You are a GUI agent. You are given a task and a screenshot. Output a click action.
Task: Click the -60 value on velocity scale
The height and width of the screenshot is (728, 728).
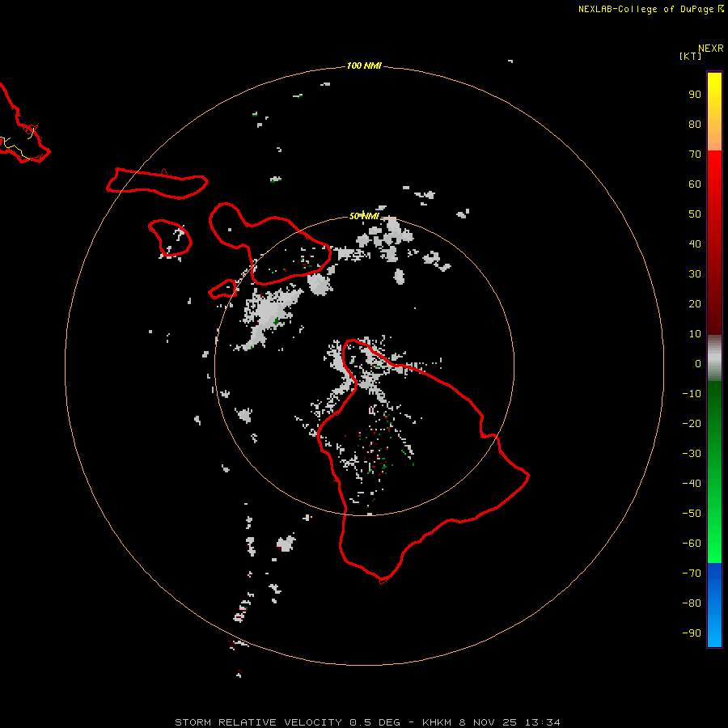point(692,544)
